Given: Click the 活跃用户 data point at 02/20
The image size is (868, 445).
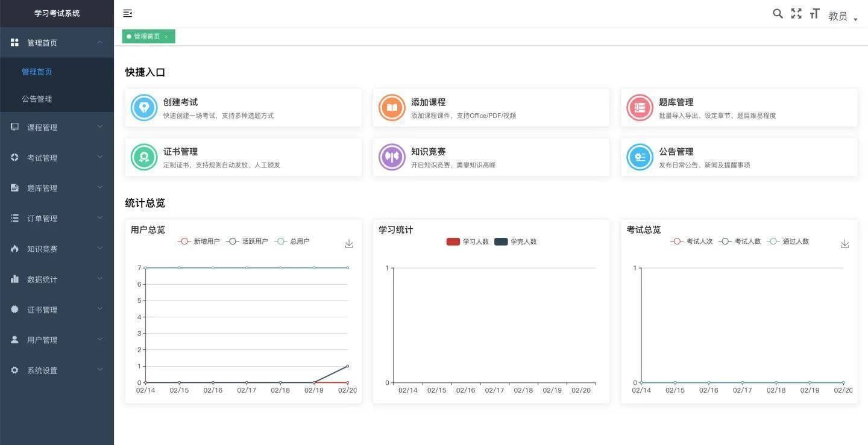Looking at the screenshot, I should pyautogui.click(x=347, y=366).
